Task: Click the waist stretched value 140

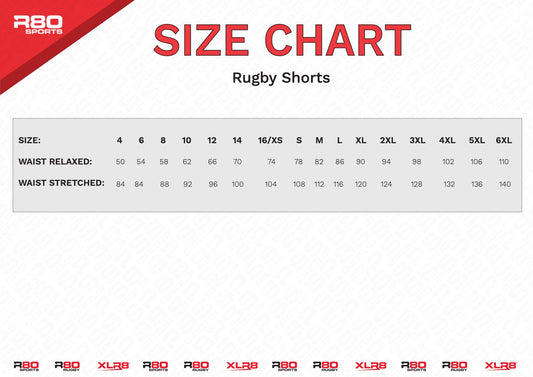Action: [x=505, y=184]
